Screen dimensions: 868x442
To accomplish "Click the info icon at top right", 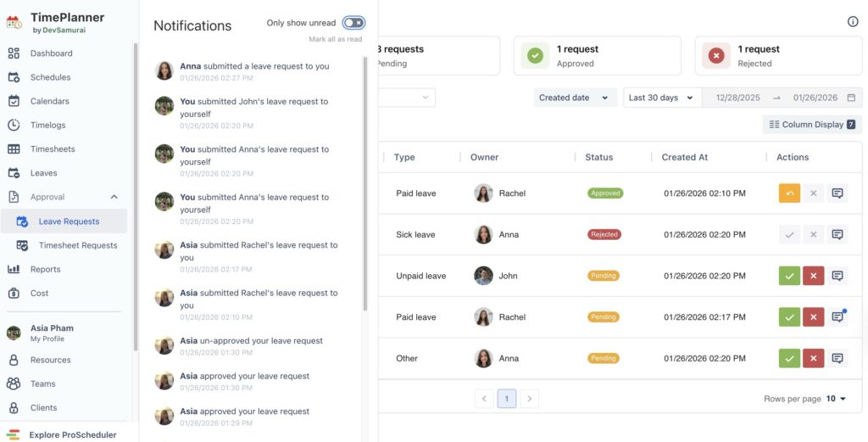I will (x=853, y=22).
